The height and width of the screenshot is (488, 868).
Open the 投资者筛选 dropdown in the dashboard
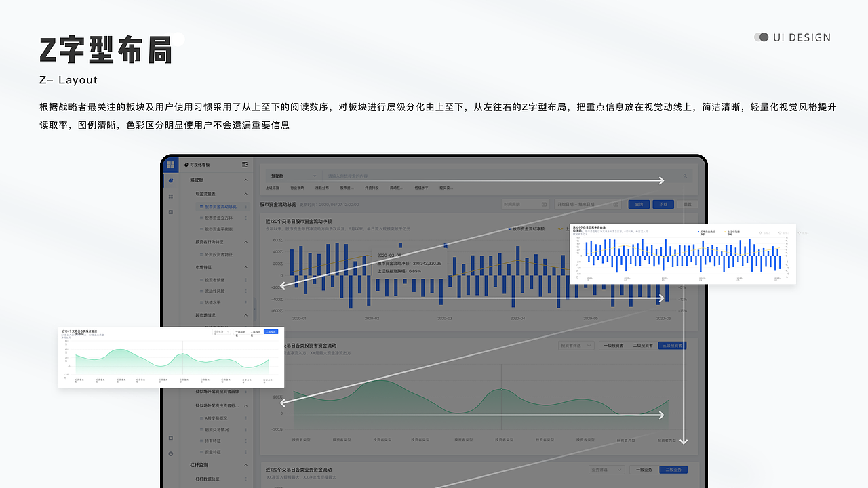coord(575,346)
